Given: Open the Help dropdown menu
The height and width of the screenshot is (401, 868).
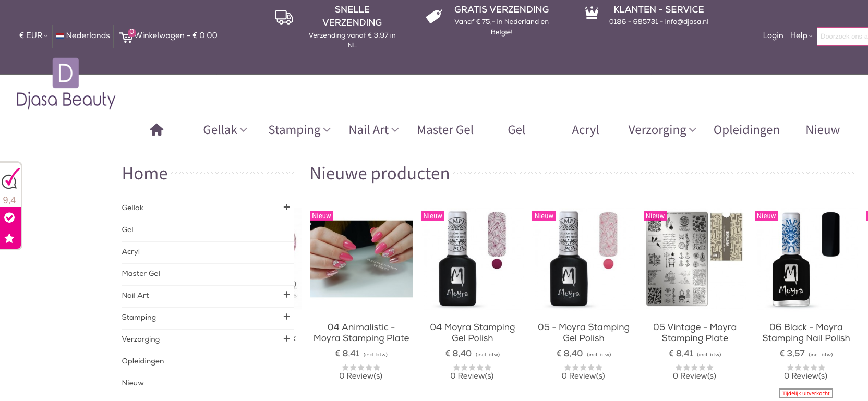Looking at the screenshot, I should [801, 35].
